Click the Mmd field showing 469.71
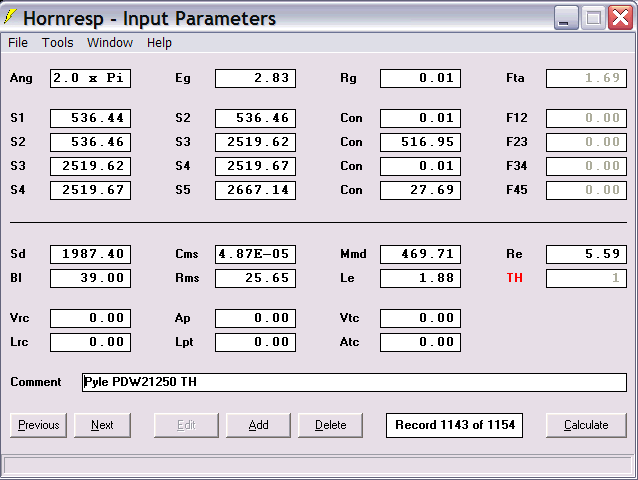The image size is (638, 480). (x=420, y=254)
